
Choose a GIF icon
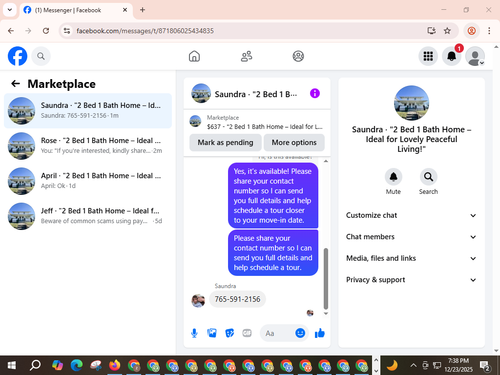[x=247, y=333]
